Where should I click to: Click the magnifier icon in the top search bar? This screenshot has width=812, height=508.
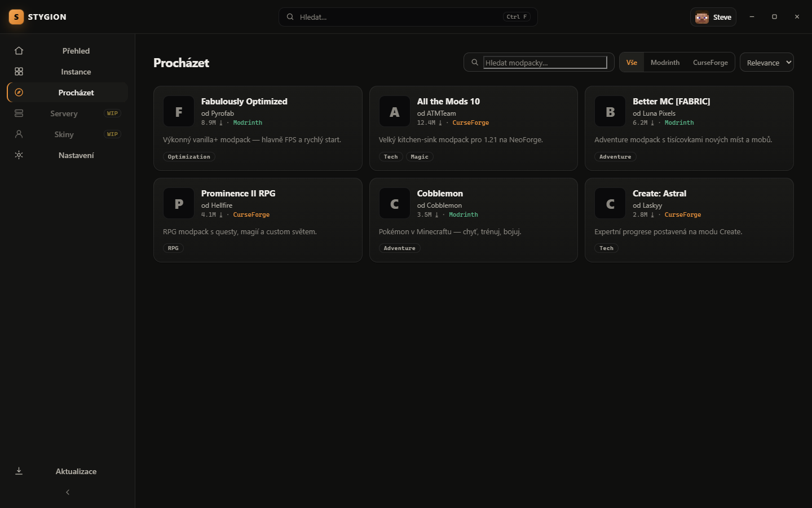tap(290, 17)
